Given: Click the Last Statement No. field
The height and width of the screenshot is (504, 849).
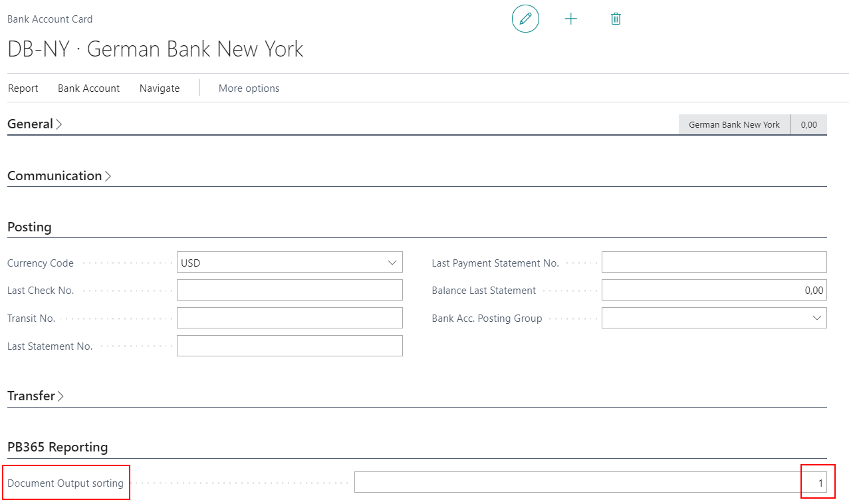Looking at the screenshot, I should [x=290, y=346].
